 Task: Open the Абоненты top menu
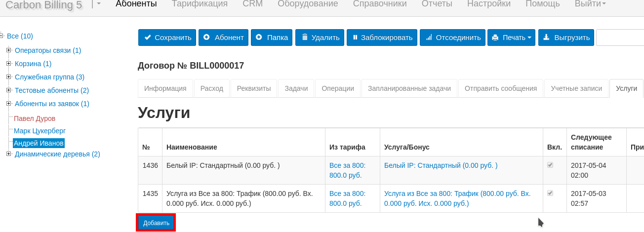tap(136, 4)
